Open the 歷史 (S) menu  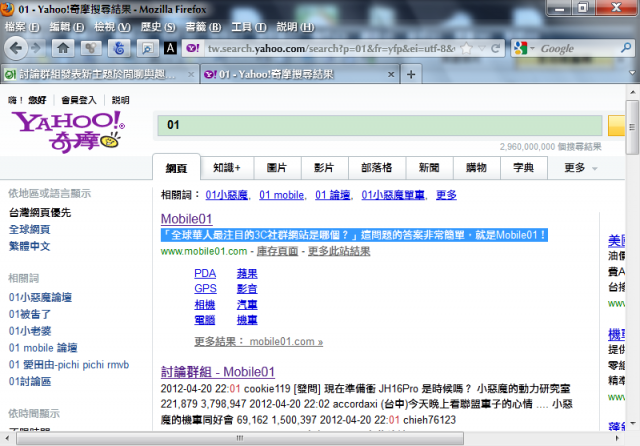tap(158, 27)
